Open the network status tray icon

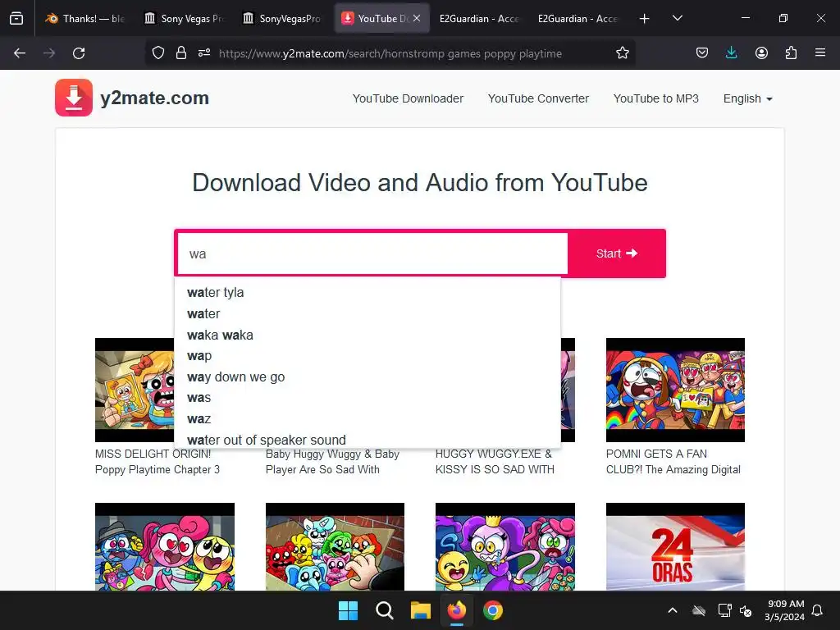724,610
